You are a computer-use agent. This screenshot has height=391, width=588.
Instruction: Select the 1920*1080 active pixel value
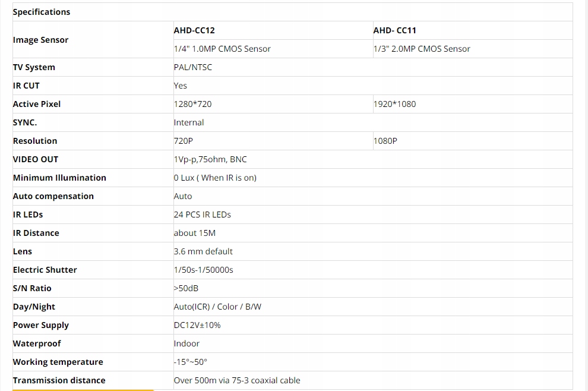(x=394, y=104)
